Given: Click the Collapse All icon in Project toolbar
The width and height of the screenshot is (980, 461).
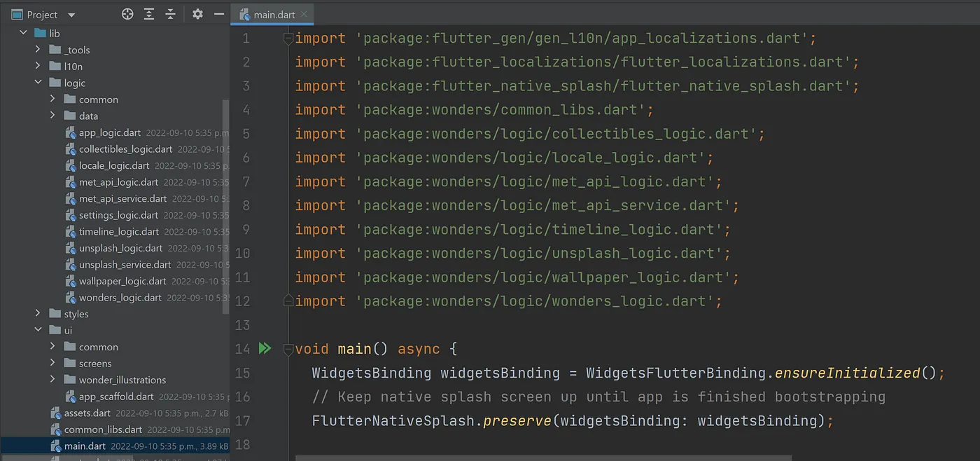Looking at the screenshot, I should (170, 14).
